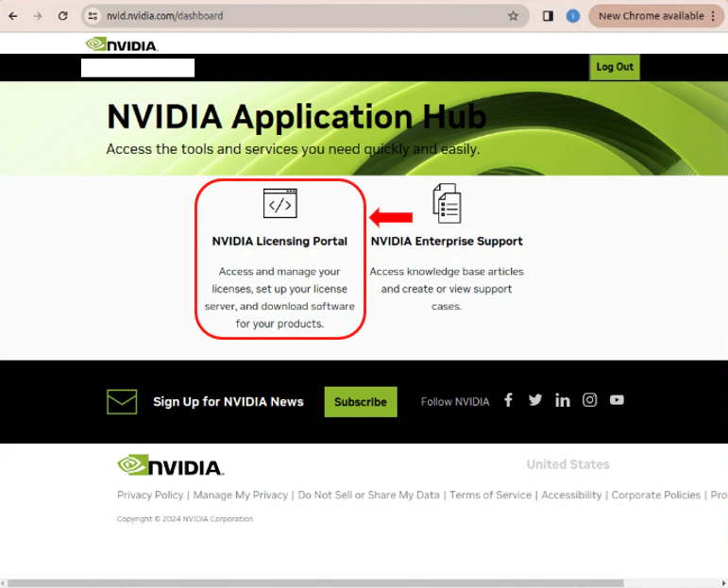
Task: Click the Enterprise Support description text
Action: click(447, 289)
